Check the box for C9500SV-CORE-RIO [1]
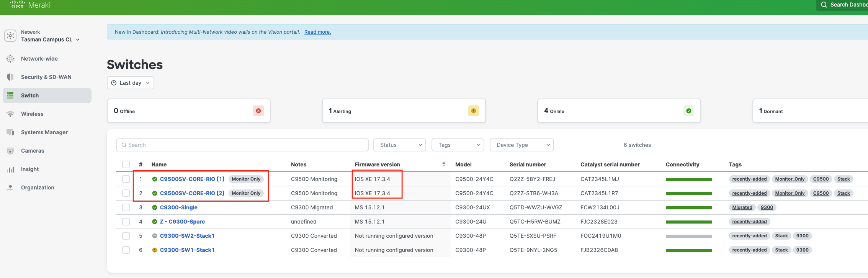The height and width of the screenshot is (278, 868). click(x=126, y=179)
